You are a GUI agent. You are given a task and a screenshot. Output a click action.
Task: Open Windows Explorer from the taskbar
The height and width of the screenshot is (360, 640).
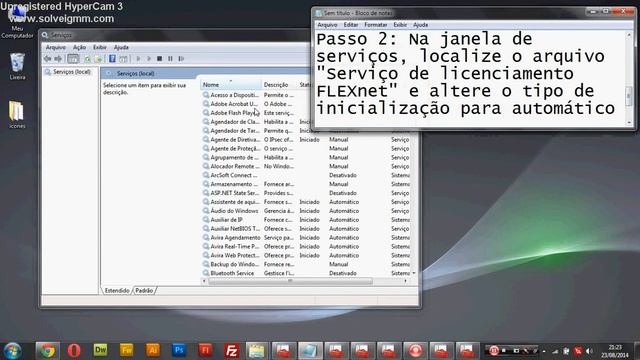[257, 351]
